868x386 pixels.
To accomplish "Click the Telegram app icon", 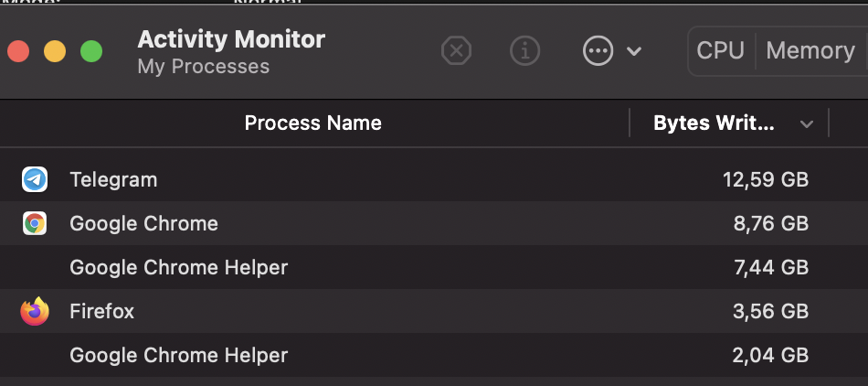I will (35, 179).
